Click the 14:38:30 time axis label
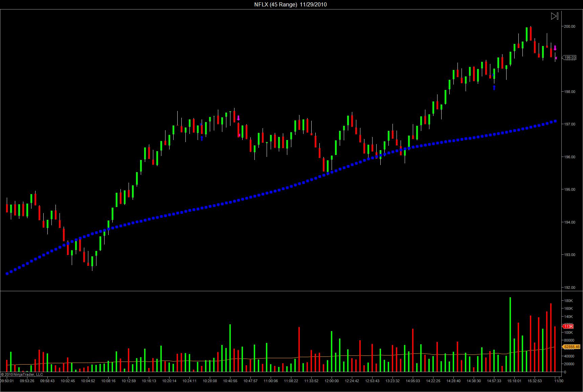The width and height of the screenshot is (583, 392). [x=474, y=381]
